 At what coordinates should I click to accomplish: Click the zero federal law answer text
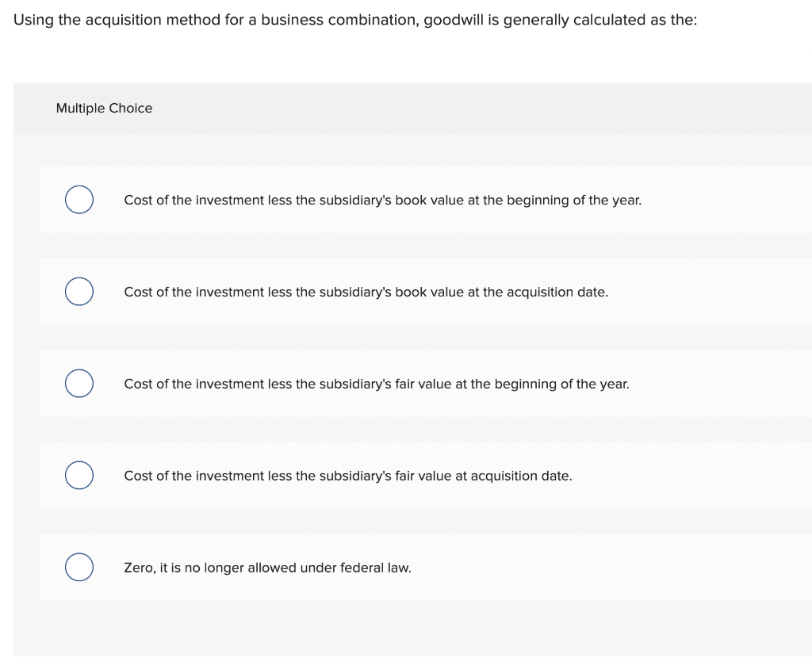tap(267, 568)
